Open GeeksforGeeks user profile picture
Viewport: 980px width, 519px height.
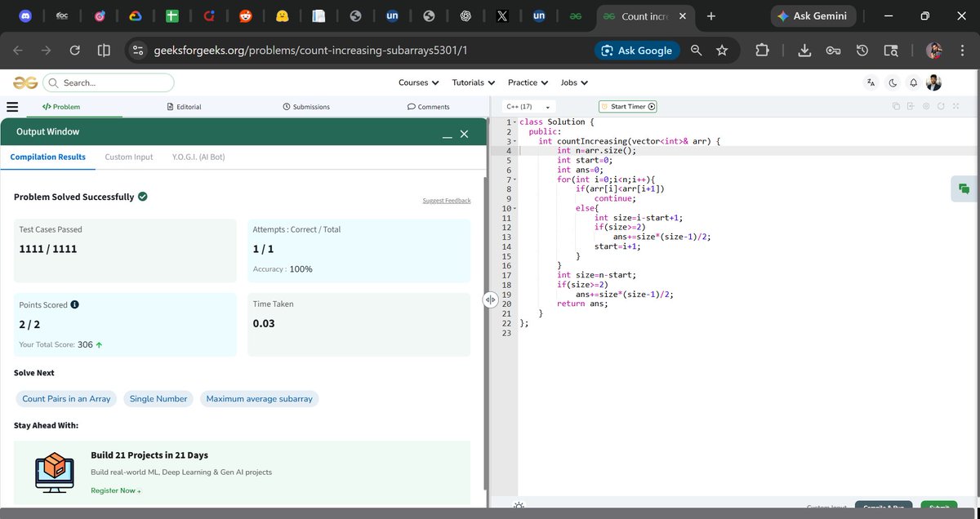click(x=934, y=82)
